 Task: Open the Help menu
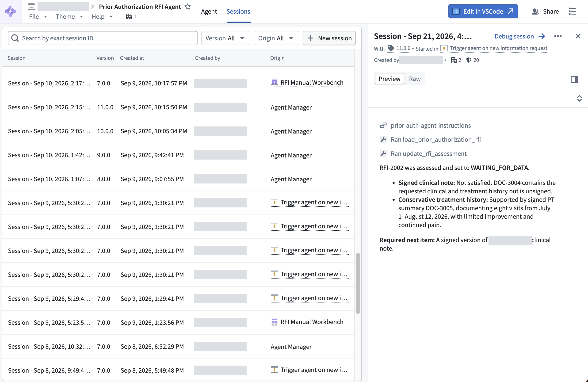click(x=102, y=17)
